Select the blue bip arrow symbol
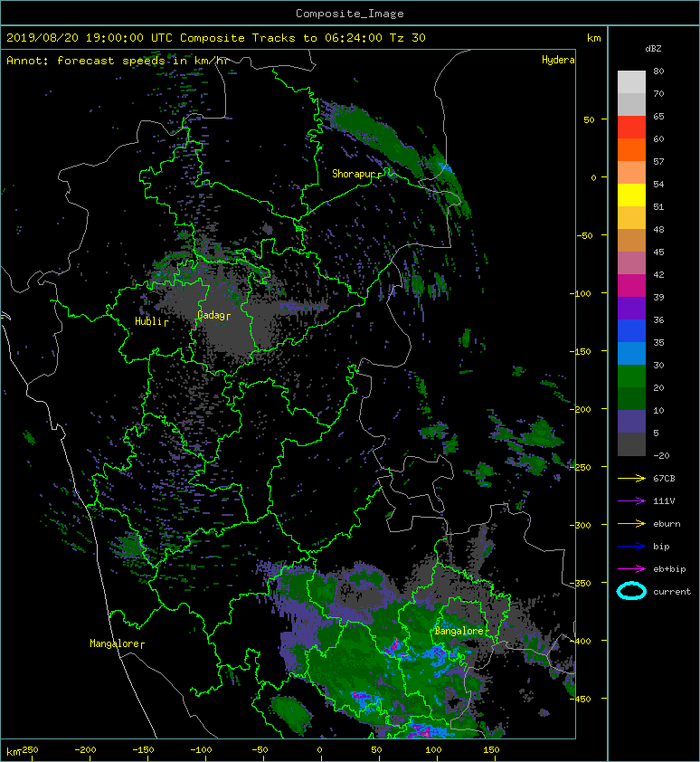 631,547
